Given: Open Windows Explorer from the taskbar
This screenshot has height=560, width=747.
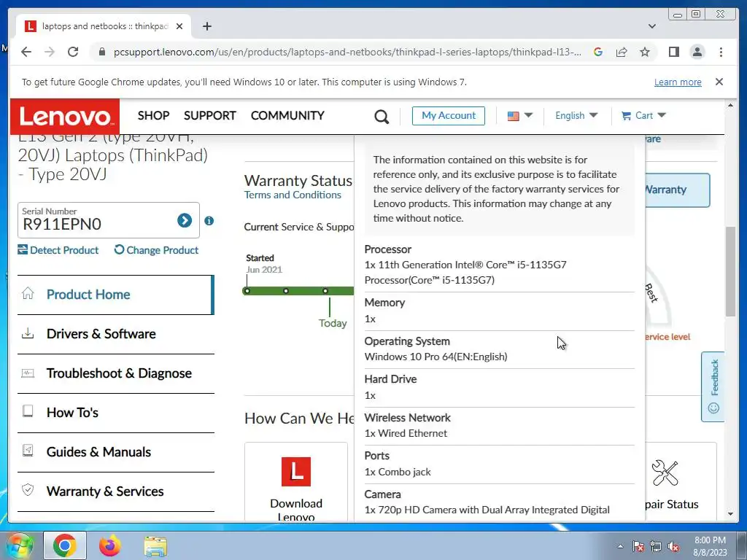Looking at the screenshot, I should tap(155, 546).
